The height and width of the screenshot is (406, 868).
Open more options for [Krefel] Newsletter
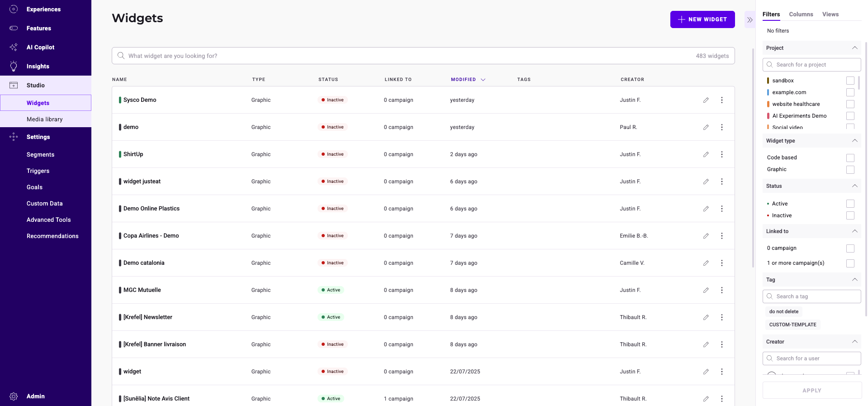pyautogui.click(x=722, y=317)
